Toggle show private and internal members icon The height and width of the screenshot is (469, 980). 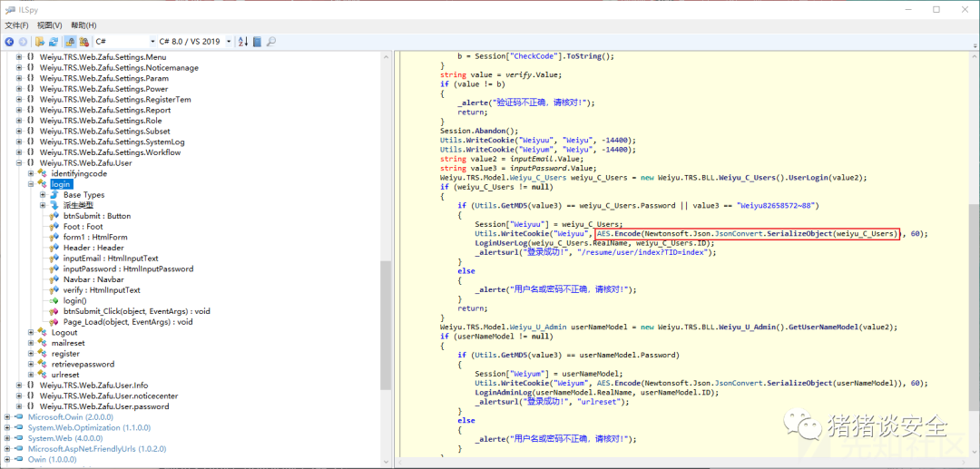point(70,42)
